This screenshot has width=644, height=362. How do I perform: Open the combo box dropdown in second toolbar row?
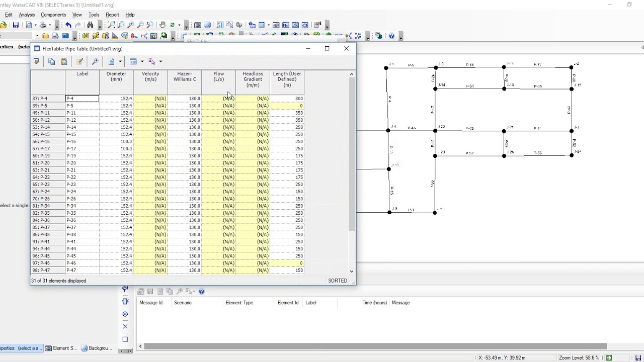click(37, 36)
